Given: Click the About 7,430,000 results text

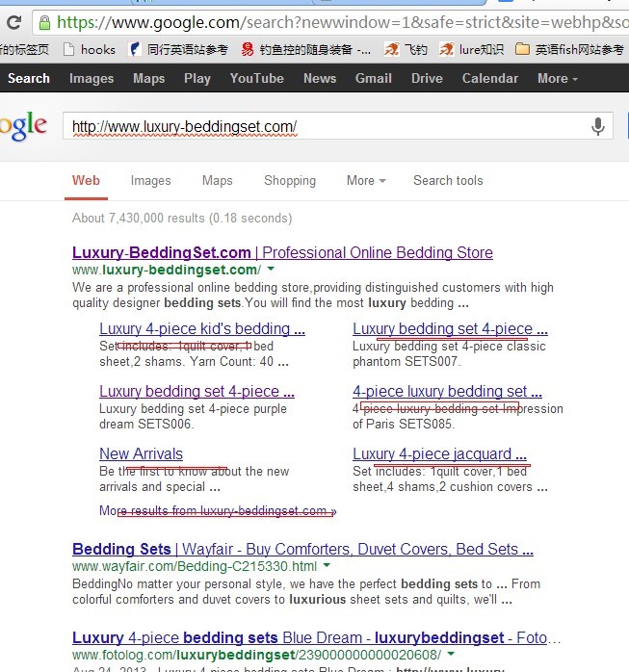Looking at the screenshot, I should coord(182,219).
